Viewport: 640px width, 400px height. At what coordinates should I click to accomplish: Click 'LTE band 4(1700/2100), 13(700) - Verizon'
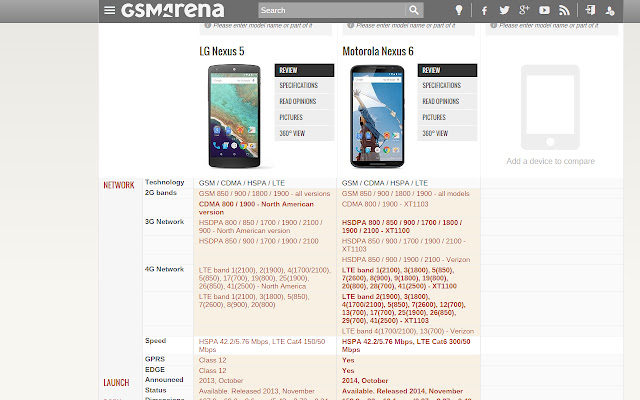408,331
